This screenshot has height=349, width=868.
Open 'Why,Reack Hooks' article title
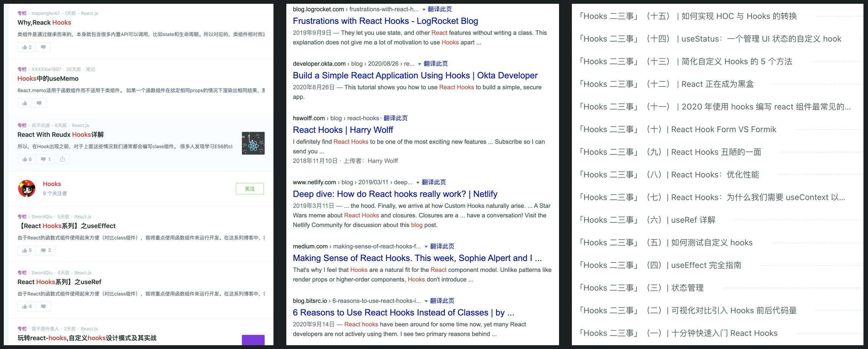pyautogui.click(x=44, y=23)
